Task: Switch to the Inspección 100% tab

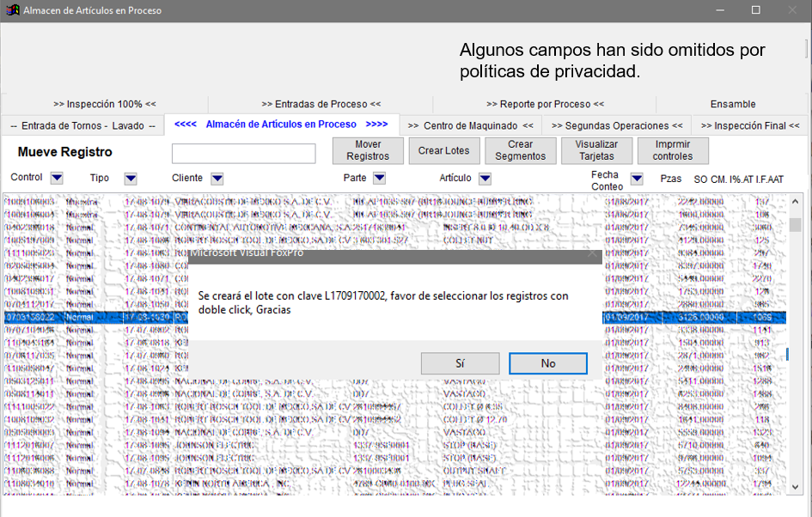Action: click(104, 104)
